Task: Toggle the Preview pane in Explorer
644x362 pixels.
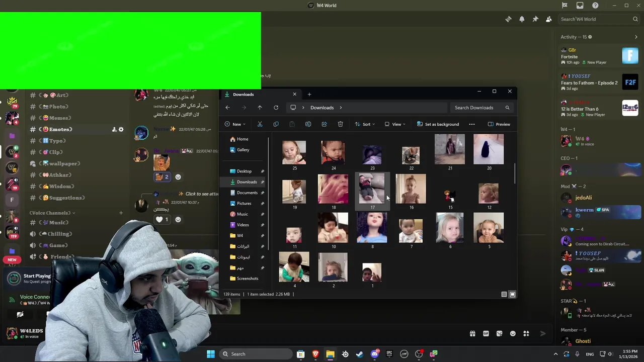Action: (499, 124)
